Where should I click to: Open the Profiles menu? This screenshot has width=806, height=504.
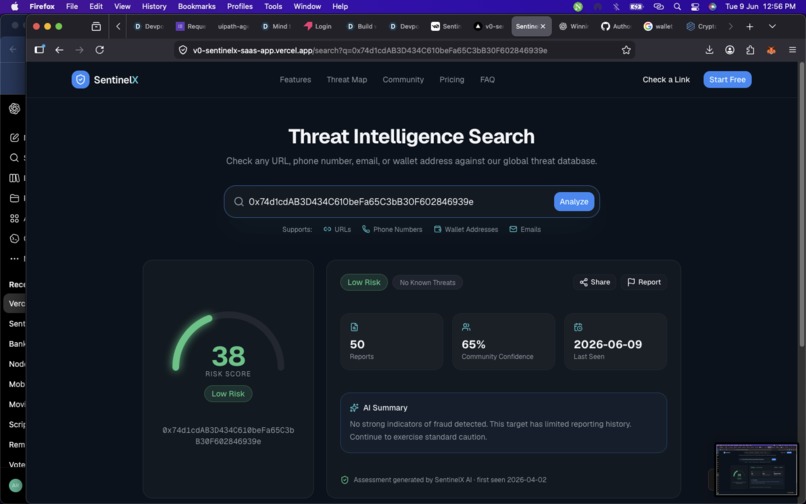point(240,7)
